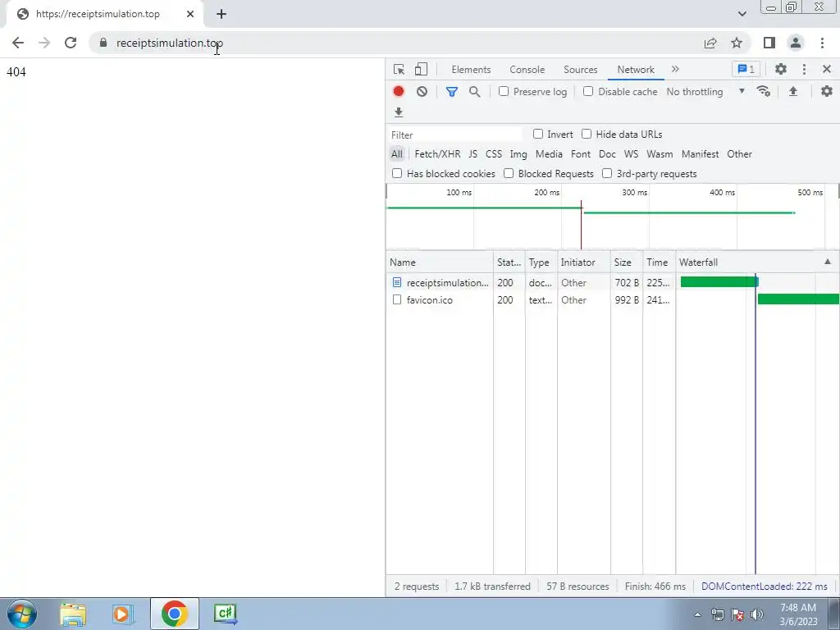Click the browser Back arrow
This screenshot has height=630, width=840.
(18, 43)
